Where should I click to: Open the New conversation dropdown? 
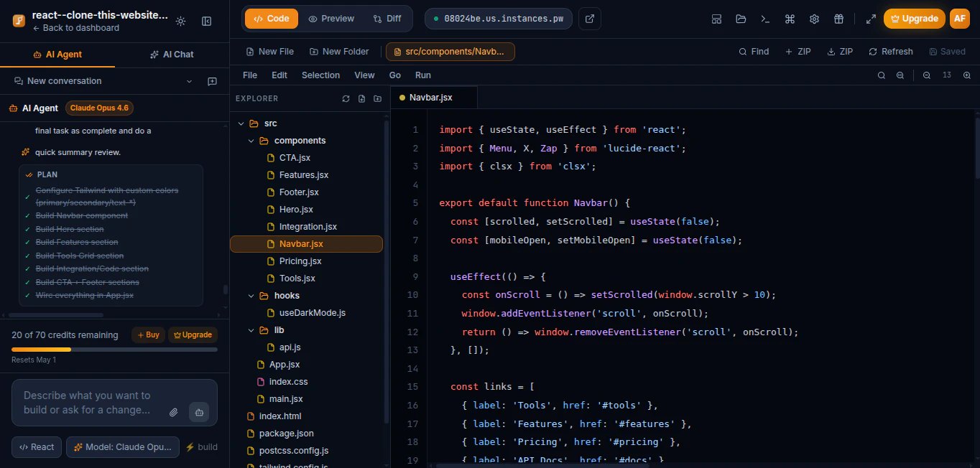point(189,81)
